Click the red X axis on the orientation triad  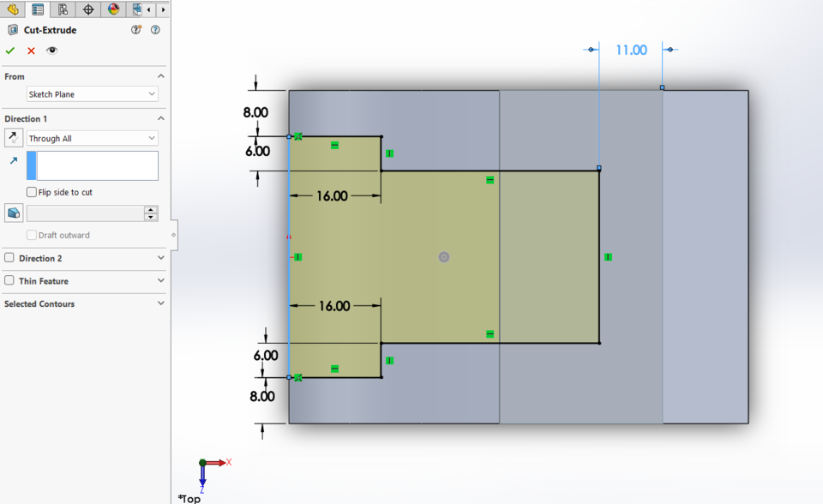(222, 462)
